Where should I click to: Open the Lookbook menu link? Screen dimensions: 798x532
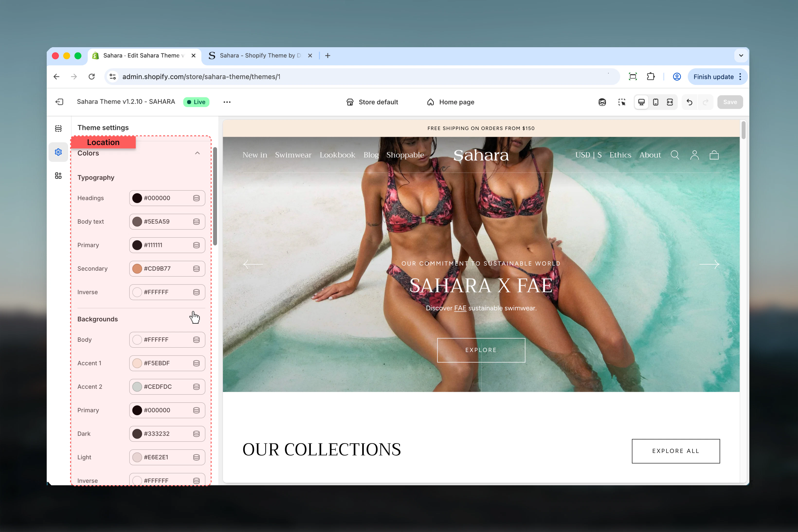[x=337, y=155]
